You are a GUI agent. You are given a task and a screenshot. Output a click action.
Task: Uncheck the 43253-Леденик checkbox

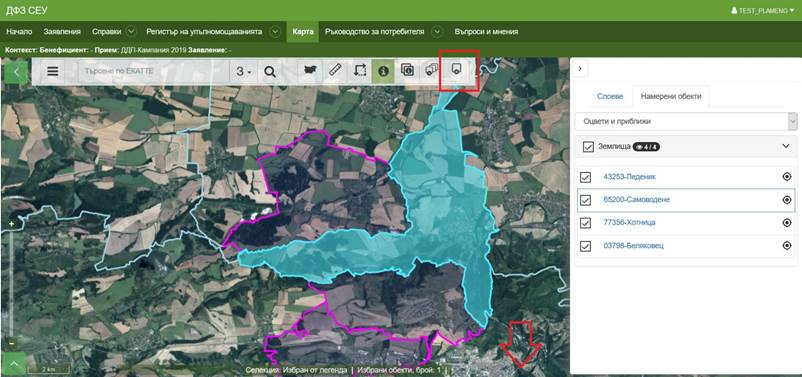[586, 177]
